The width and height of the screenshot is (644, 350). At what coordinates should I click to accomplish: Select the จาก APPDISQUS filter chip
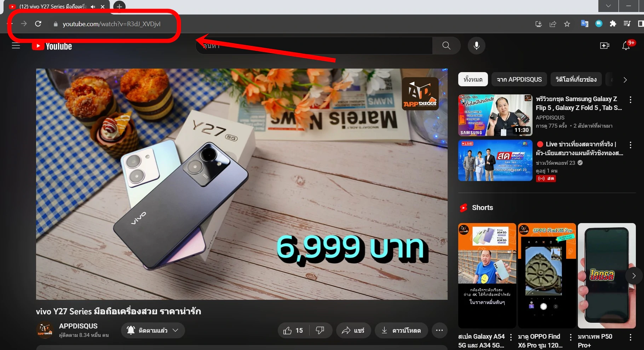(x=519, y=80)
